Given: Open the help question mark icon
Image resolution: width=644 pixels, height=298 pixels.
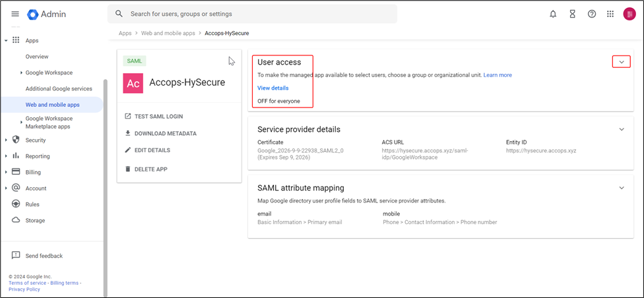Looking at the screenshot, I should (592, 14).
